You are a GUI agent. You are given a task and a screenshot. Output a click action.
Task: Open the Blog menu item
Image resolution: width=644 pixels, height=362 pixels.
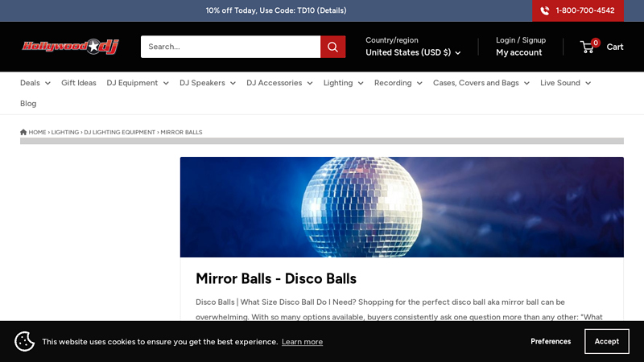(x=28, y=104)
